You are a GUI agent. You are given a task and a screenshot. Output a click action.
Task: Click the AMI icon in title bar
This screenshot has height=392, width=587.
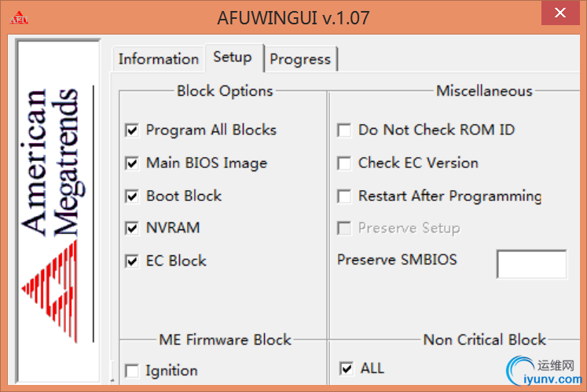[18, 17]
